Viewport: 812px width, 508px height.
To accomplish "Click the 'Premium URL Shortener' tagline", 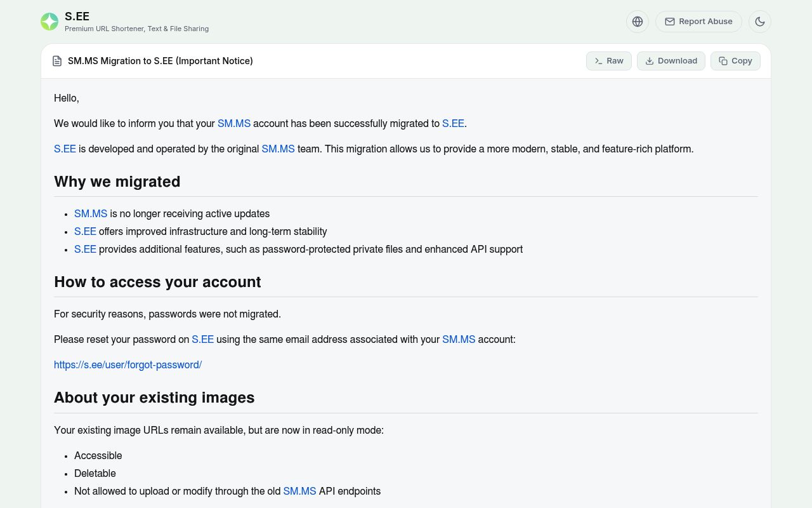I will click(136, 29).
